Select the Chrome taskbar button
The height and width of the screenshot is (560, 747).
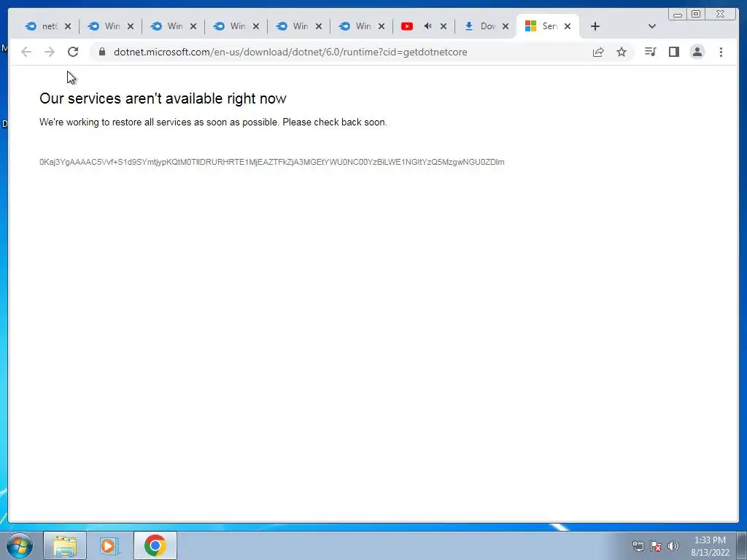coord(155,545)
